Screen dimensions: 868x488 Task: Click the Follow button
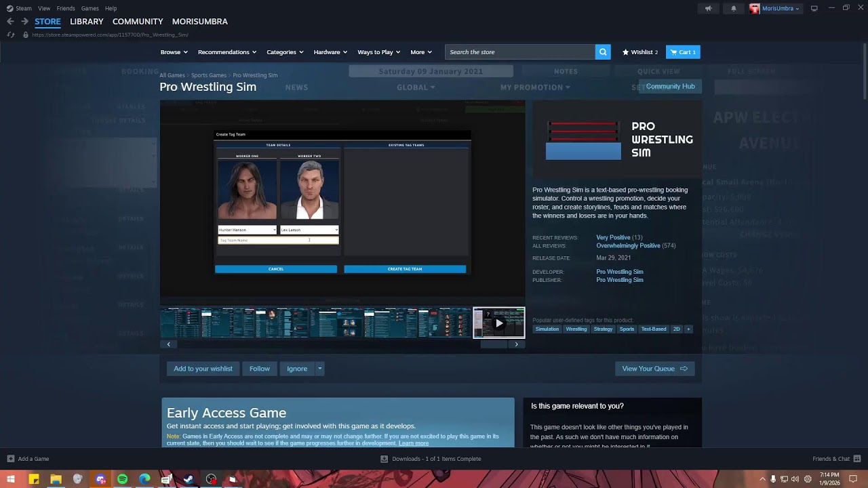[260, 369]
